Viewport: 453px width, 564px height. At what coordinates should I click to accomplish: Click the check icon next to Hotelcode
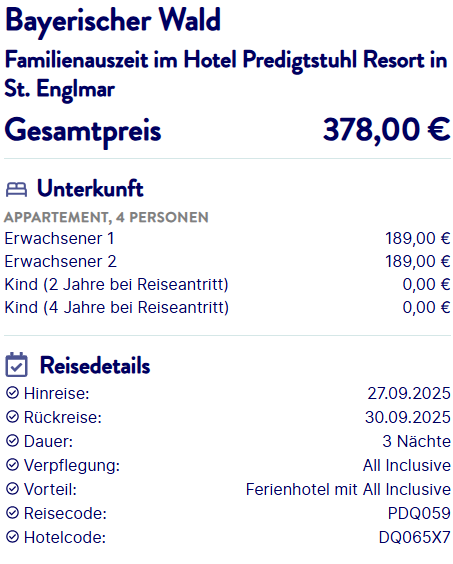13,537
